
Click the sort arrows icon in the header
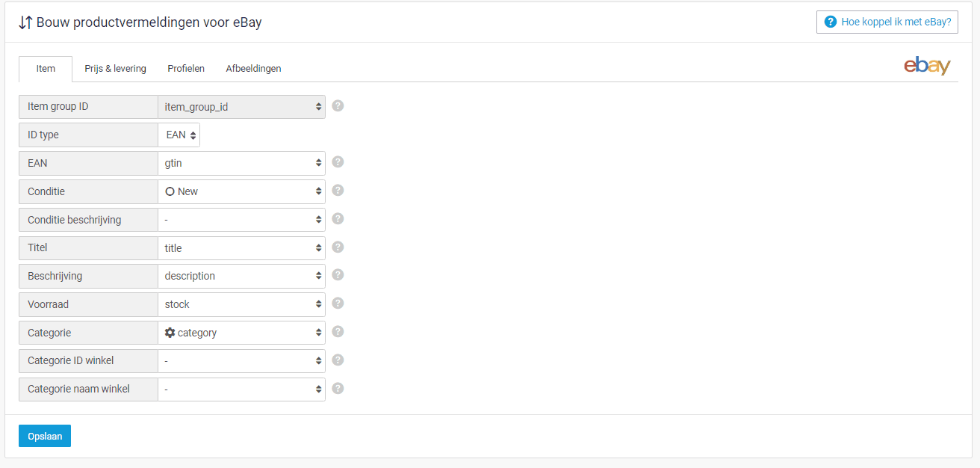25,22
